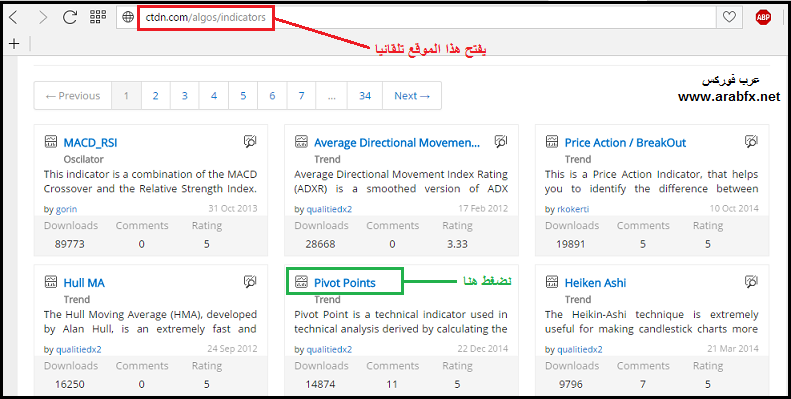
Task: Click the Oscilator category label
Action: coord(83,159)
